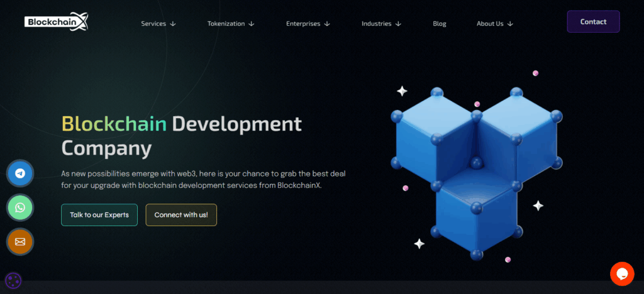Open the Telegram chat icon
The height and width of the screenshot is (294, 644).
20,173
